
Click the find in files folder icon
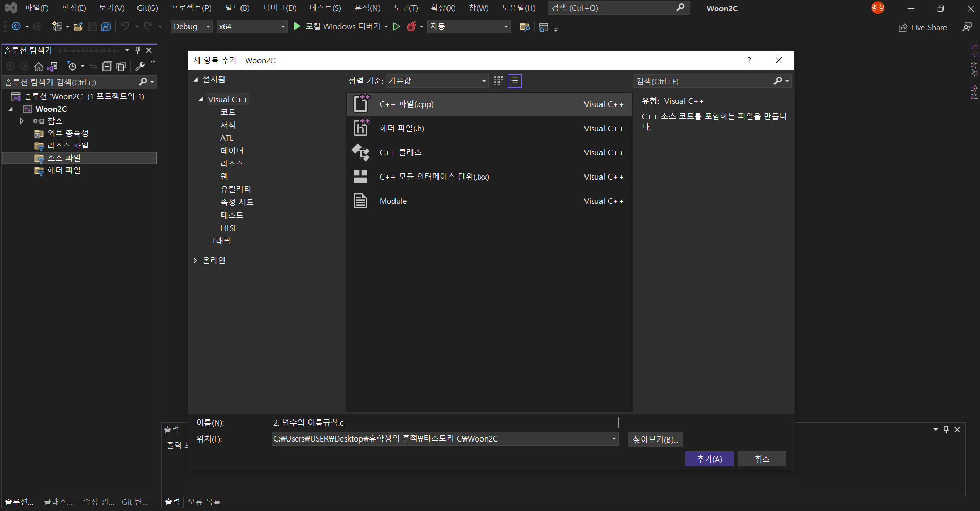pos(525,27)
